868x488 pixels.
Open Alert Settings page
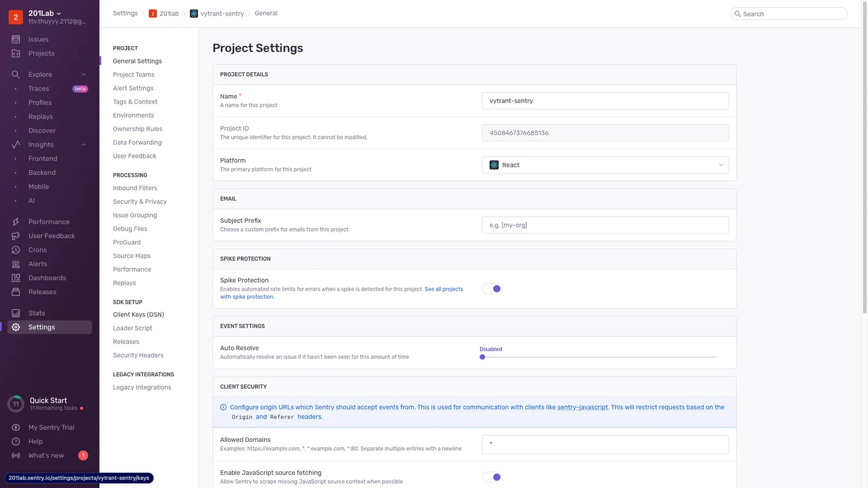tap(133, 88)
